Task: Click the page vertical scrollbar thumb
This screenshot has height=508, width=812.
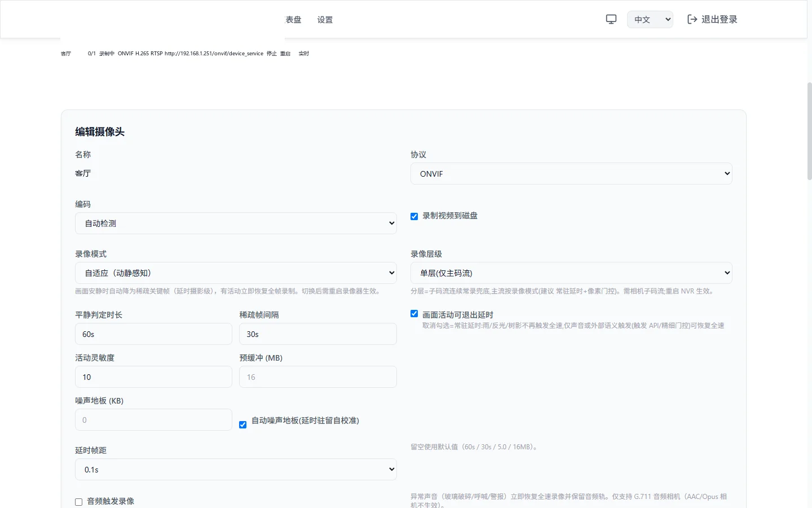Action: 810,131
